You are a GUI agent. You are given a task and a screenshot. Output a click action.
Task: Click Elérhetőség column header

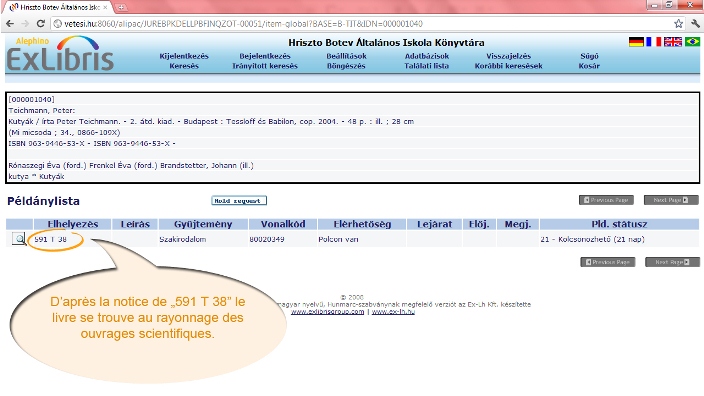point(362,224)
